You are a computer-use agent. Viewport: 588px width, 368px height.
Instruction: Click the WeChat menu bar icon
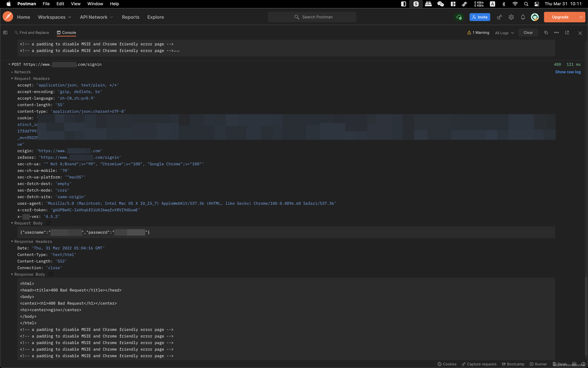441,4
